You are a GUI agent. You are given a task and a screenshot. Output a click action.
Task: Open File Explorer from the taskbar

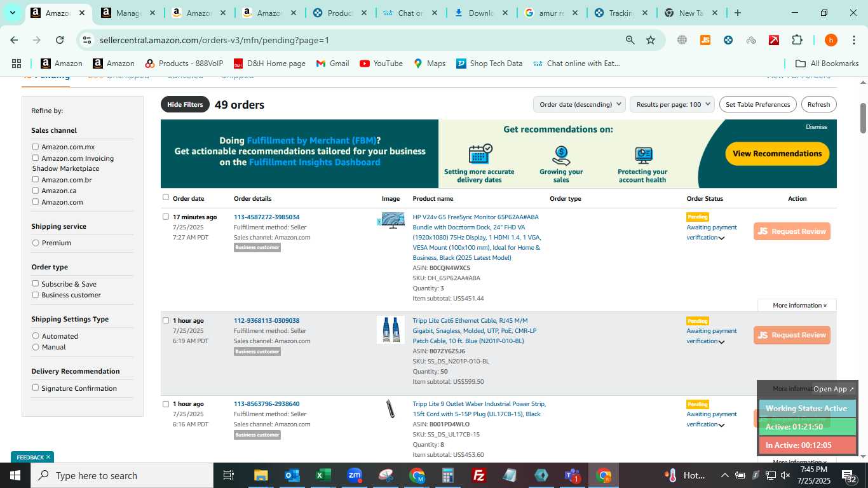pyautogui.click(x=261, y=475)
